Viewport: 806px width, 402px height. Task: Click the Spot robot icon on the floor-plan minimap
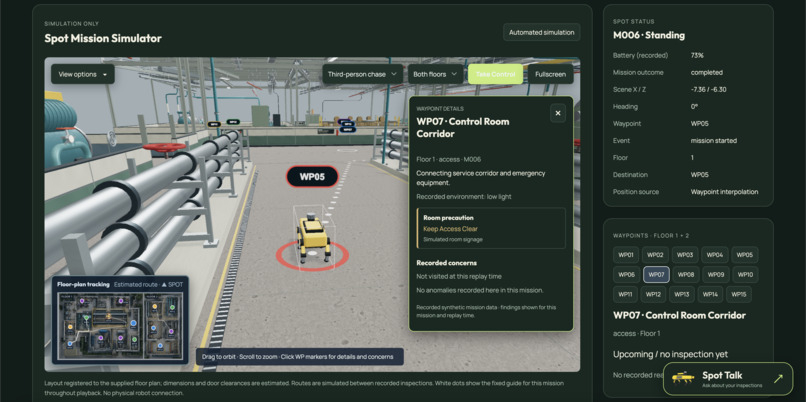[x=109, y=315]
